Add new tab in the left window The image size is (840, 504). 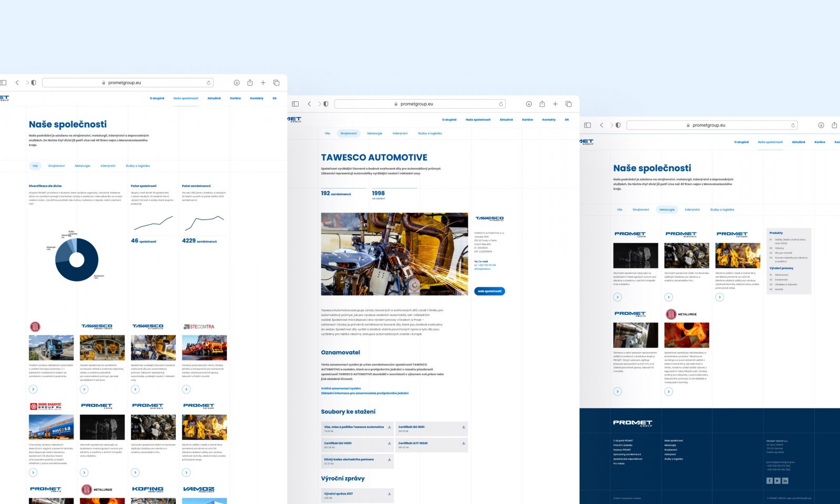[263, 82]
